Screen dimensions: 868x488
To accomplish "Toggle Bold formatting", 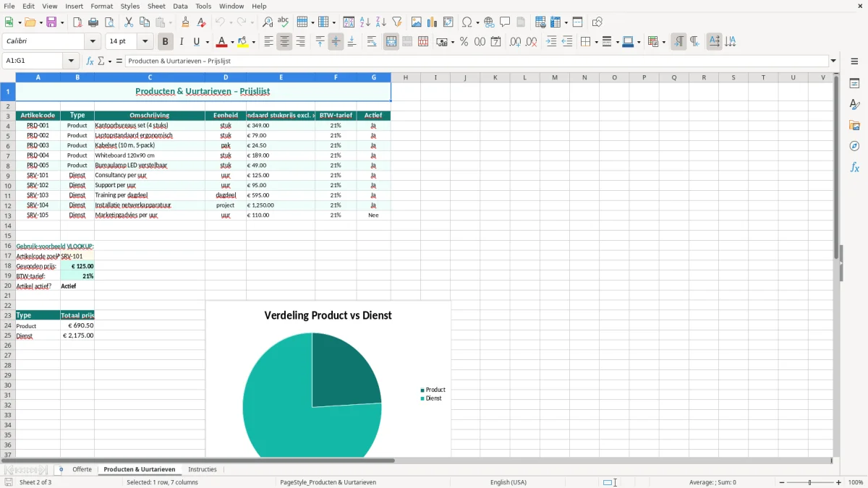I will coord(166,42).
